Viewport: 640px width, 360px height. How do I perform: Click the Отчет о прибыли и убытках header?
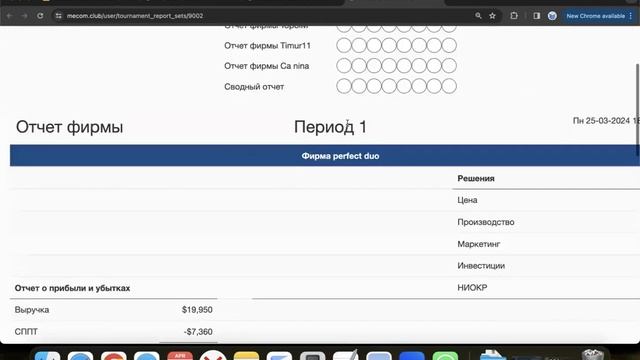click(72, 288)
